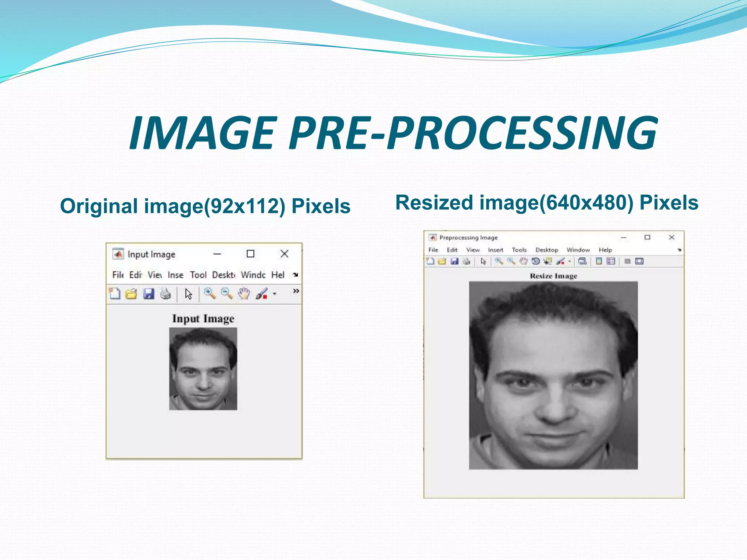Open Desktop menu in Input Image window

tap(224, 275)
